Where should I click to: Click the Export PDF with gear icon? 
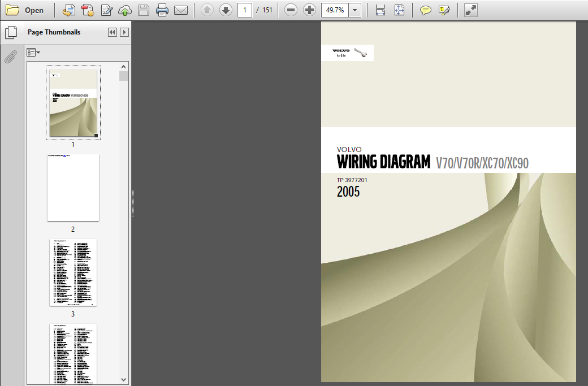pyautogui.click(x=88, y=10)
